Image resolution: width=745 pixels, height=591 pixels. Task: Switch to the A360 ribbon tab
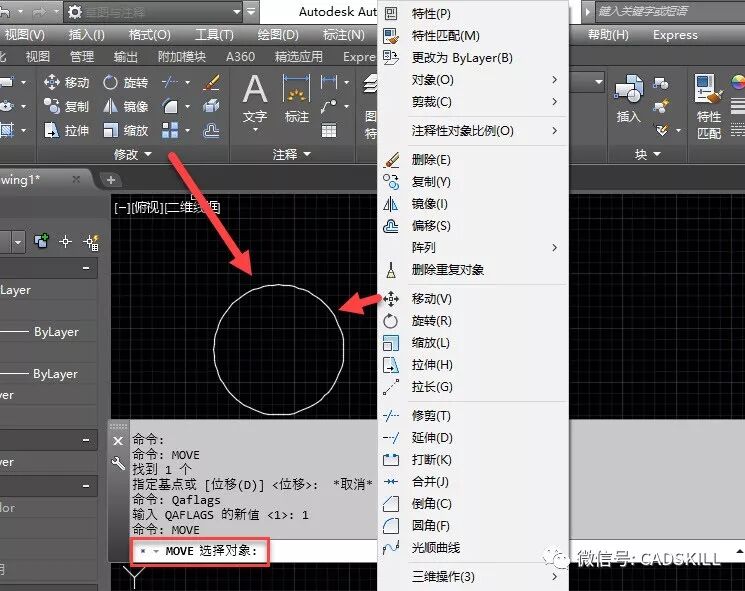(240, 57)
